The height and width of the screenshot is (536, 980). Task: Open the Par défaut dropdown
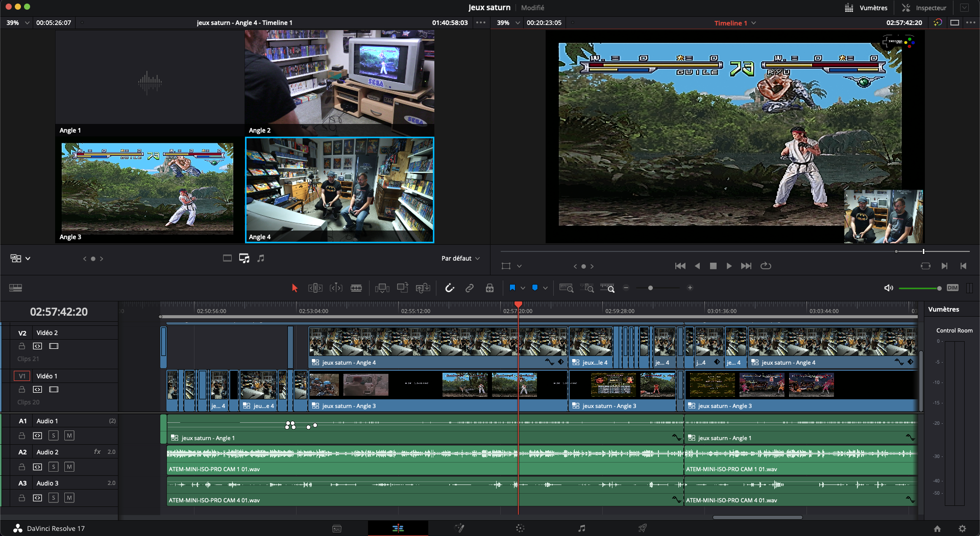click(x=460, y=259)
